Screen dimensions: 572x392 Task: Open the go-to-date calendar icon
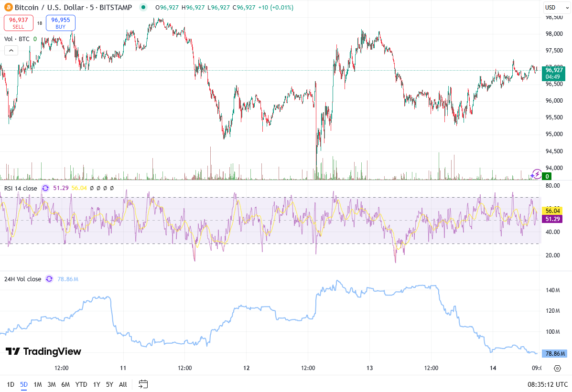[143, 384]
